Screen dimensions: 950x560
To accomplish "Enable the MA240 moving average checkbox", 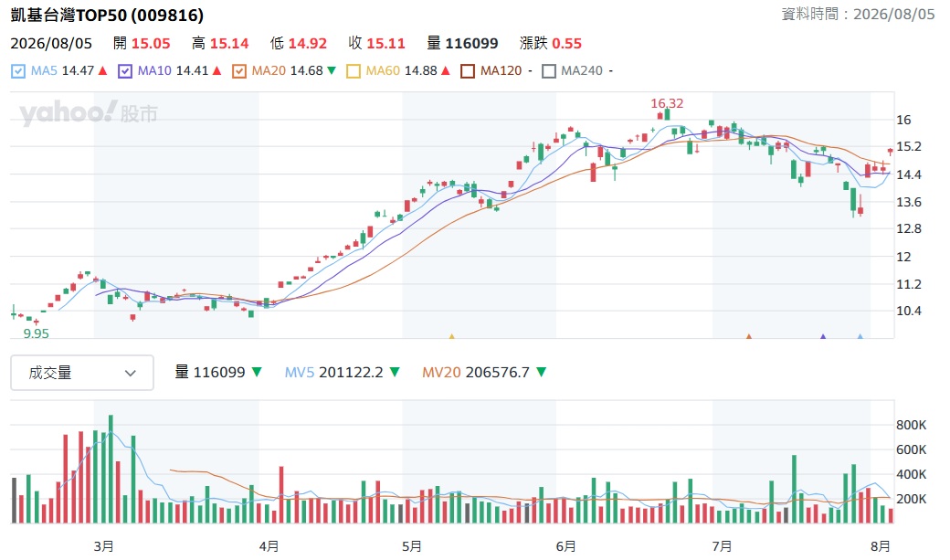I will coord(548,71).
